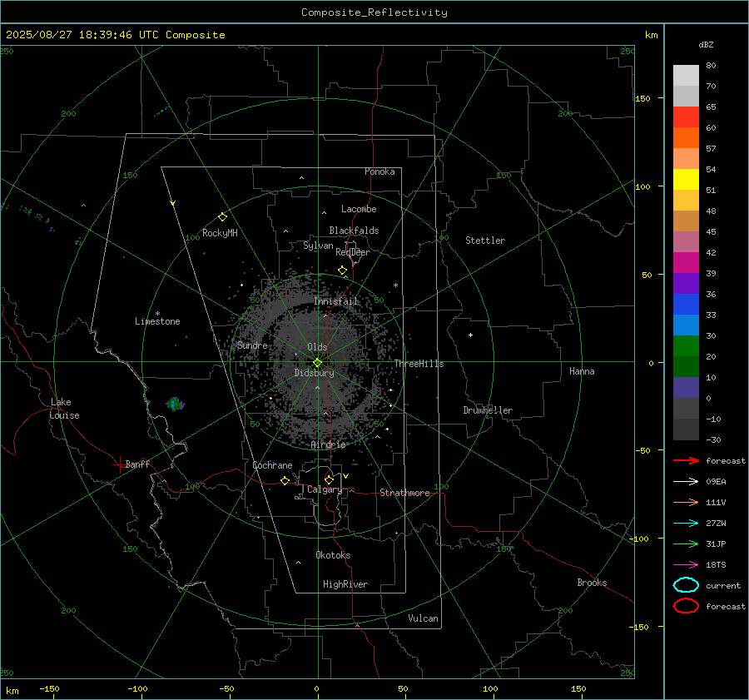
Task: Click the radar site diamond between Olds and Didsbury
Action: click(x=318, y=363)
